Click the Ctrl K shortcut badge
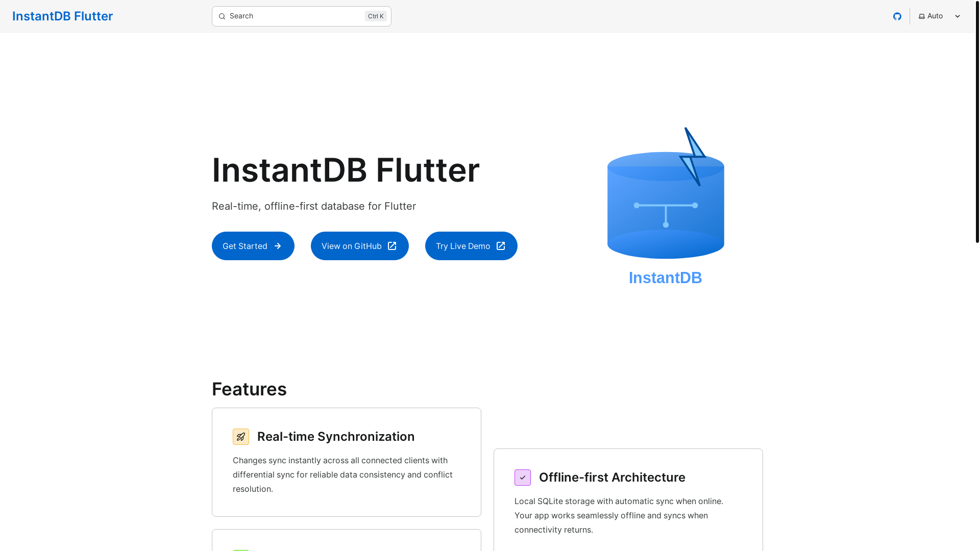Image resolution: width=980 pixels, height=551 pixels. click(x=376, y=16)
